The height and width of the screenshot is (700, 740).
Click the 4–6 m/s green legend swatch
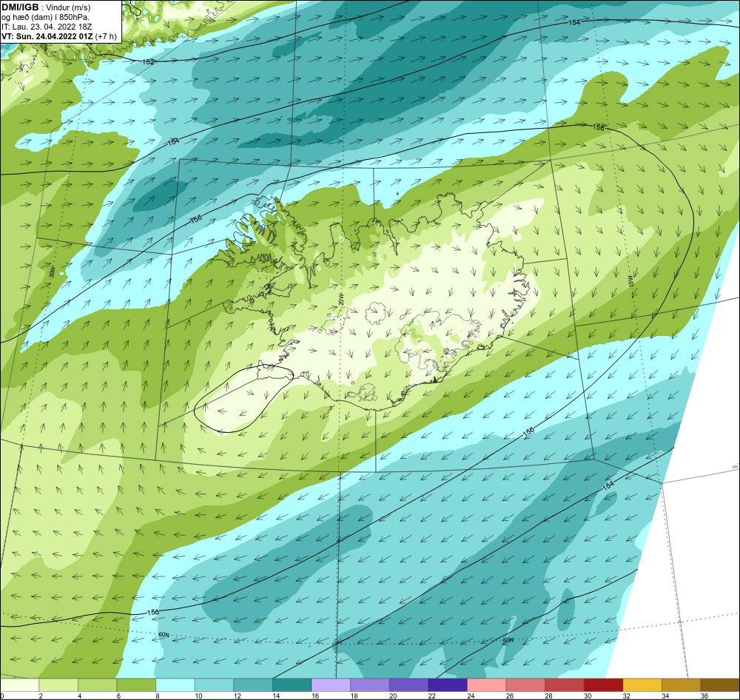(x=97, y=685)
